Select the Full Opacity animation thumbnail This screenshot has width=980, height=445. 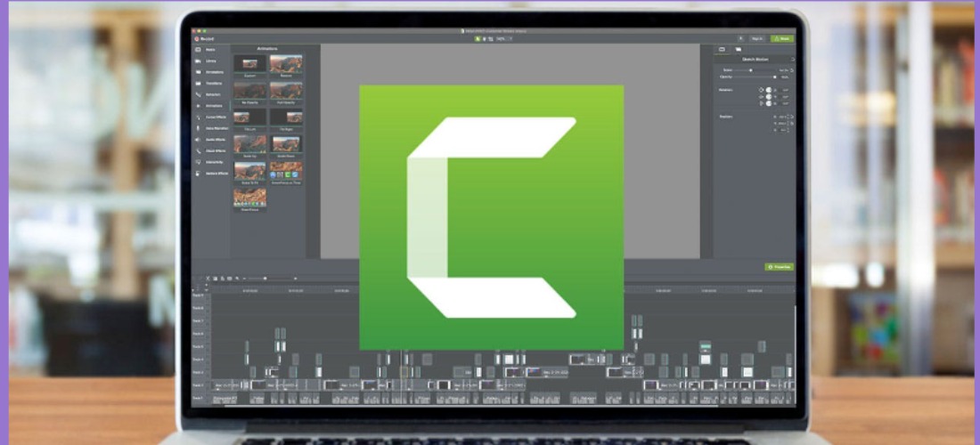pyautogui.click(x=286, y=91)
